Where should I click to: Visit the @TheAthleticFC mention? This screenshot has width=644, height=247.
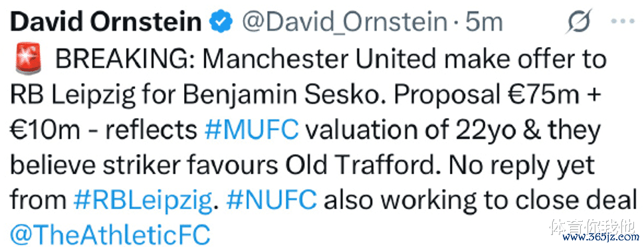tap(110, 235)
